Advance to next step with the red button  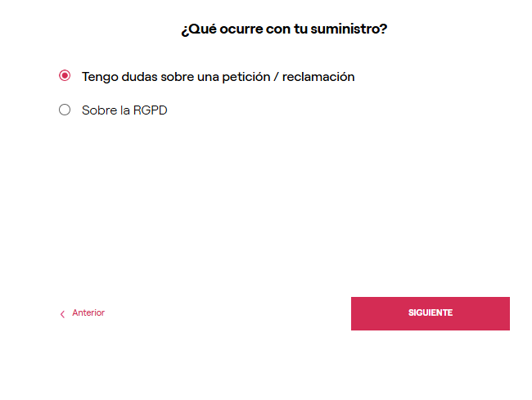(x=431, y=313)
